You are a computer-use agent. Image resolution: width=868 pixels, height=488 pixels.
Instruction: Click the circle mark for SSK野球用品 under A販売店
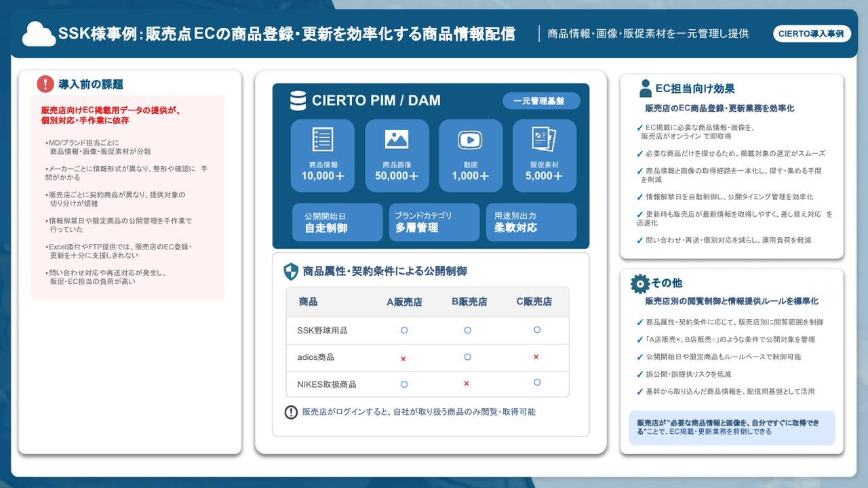pos(403,330)
